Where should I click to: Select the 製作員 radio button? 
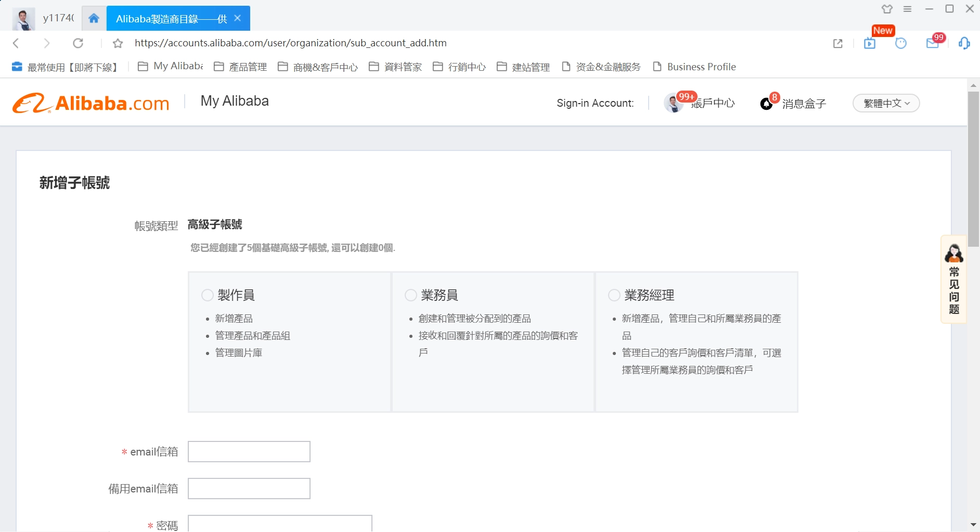click(x=208, y=295)
